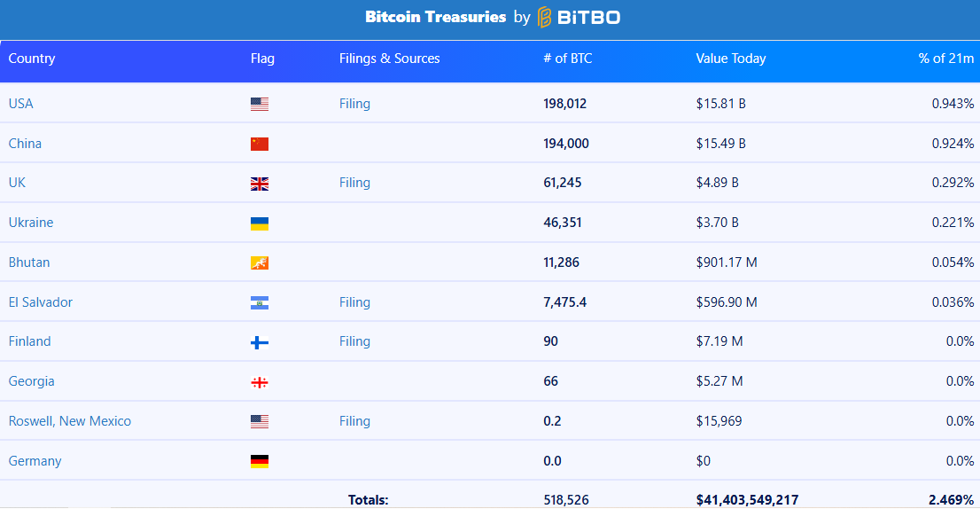
Task: Sort by % of 21m column header
Action: pos(945,59)
